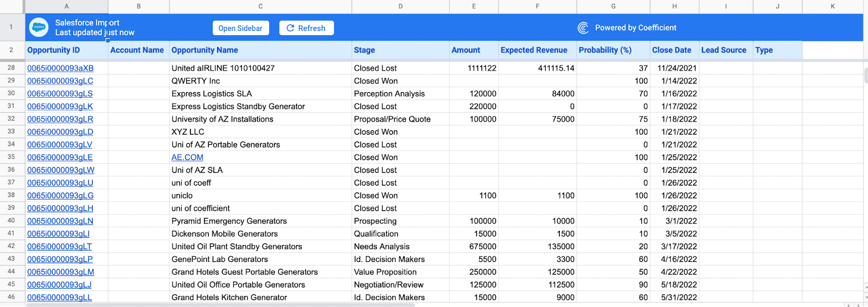Image resolution: width=868 pixels, height=307 pixels.
Task: Select column A header
Action: point(67,7)
